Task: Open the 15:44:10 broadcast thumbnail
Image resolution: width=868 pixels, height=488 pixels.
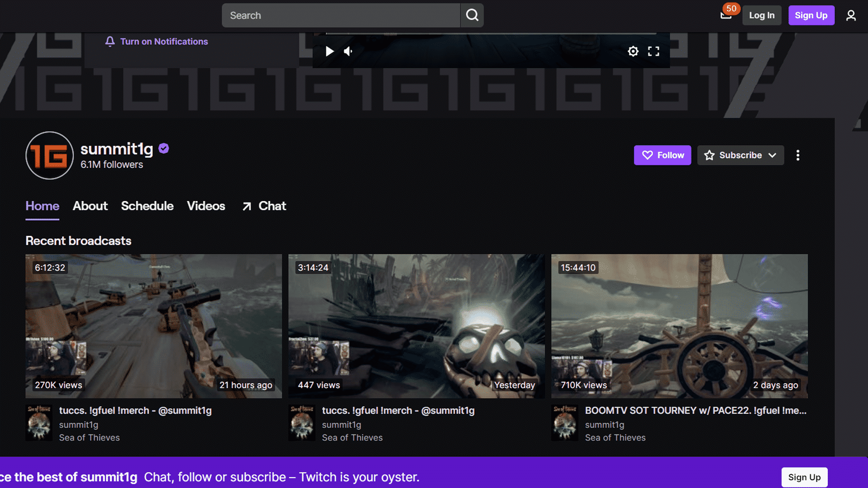Action: click(679, 326)
